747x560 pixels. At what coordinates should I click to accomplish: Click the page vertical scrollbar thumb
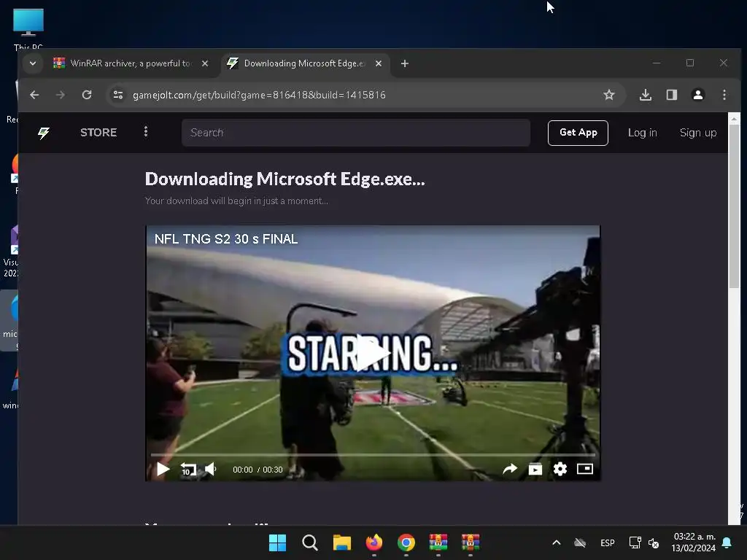(734, 205)
